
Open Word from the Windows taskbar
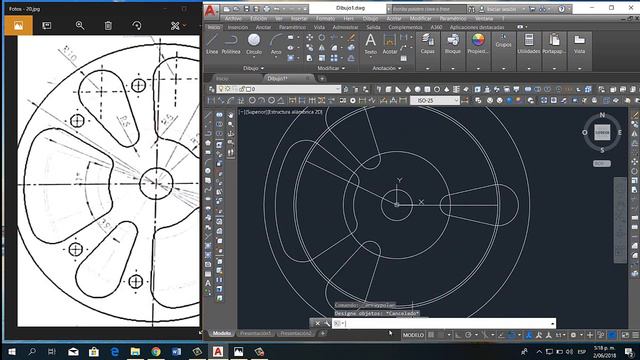176,351
